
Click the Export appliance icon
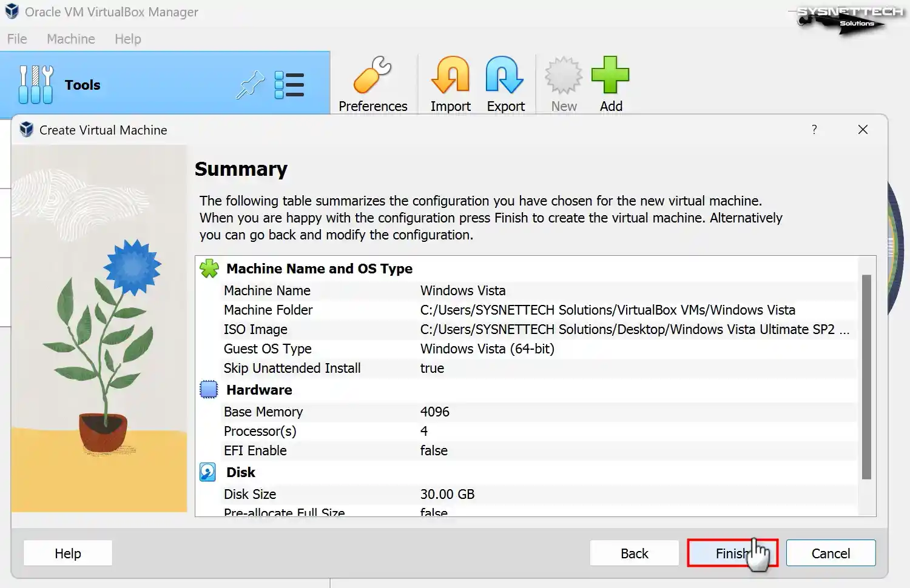click(505, 75)
